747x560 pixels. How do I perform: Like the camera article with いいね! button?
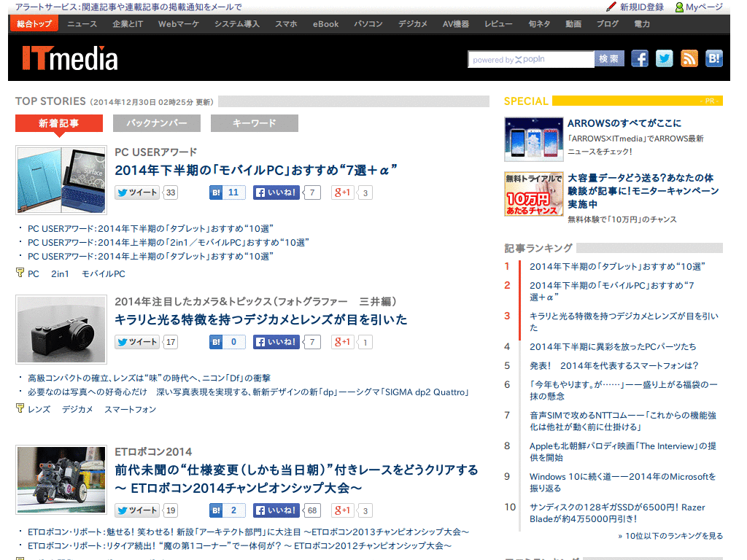tap(276, 342)
